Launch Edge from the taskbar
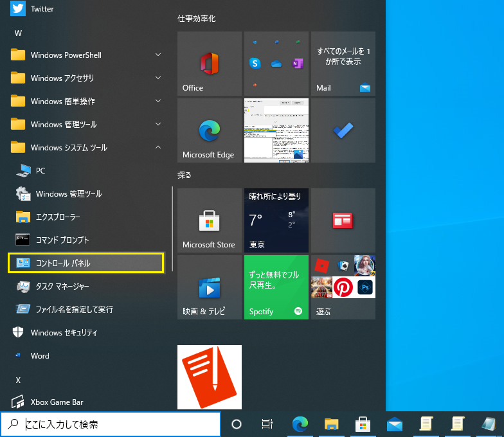This screenshot has height=437, width=504. 300,424
